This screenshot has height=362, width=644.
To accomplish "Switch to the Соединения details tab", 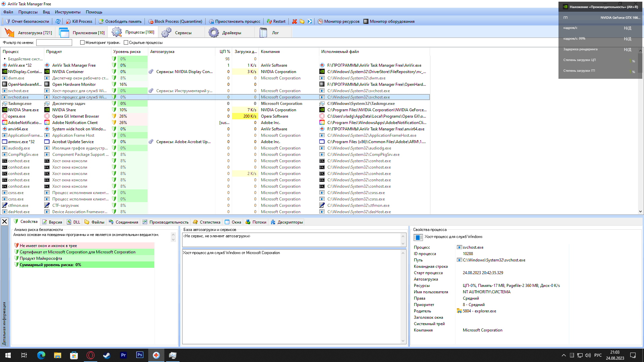I will click(123, 222).
